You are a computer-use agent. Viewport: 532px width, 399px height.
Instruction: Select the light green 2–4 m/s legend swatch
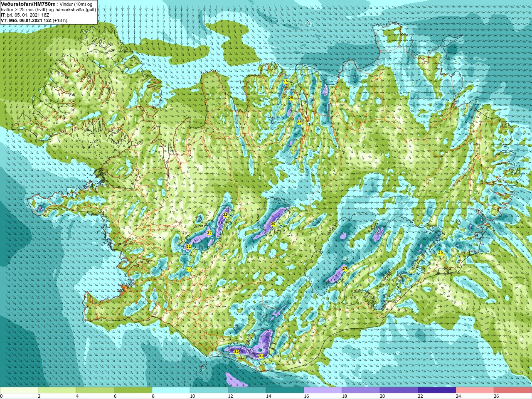[x=57, y=390]
